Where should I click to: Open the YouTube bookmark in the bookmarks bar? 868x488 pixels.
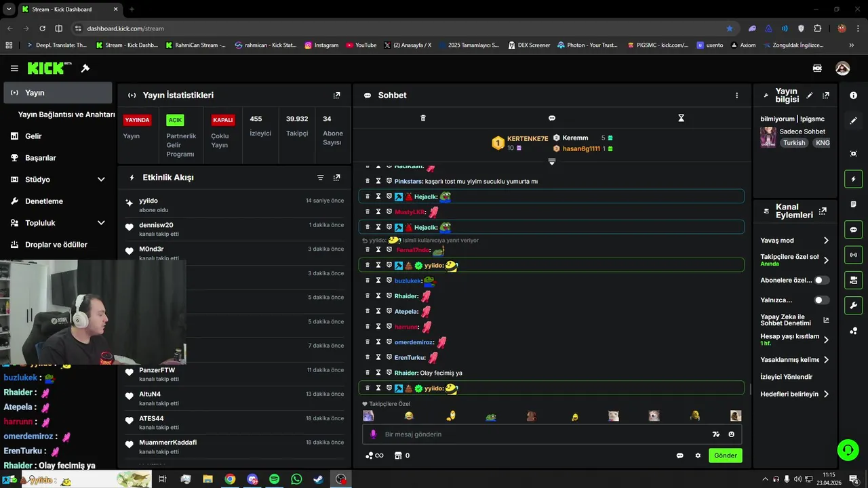pyautogui.click(x=361, y=45)
